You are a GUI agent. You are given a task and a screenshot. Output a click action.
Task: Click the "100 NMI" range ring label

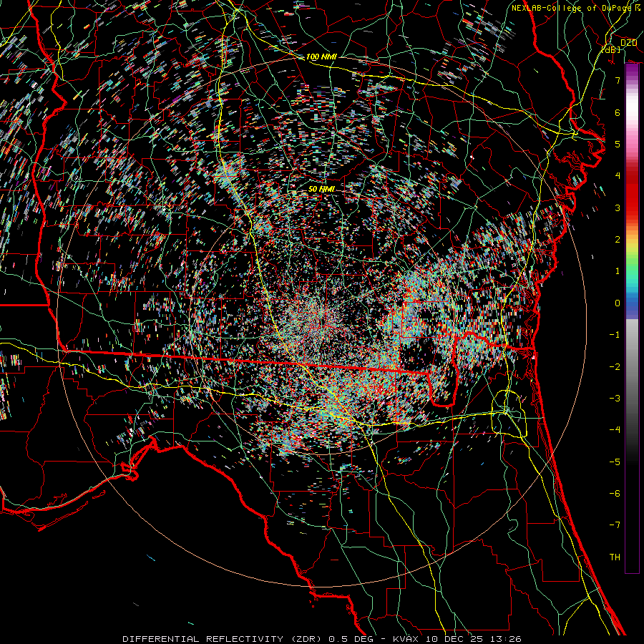pyautogui.click(x=321, y=57)
